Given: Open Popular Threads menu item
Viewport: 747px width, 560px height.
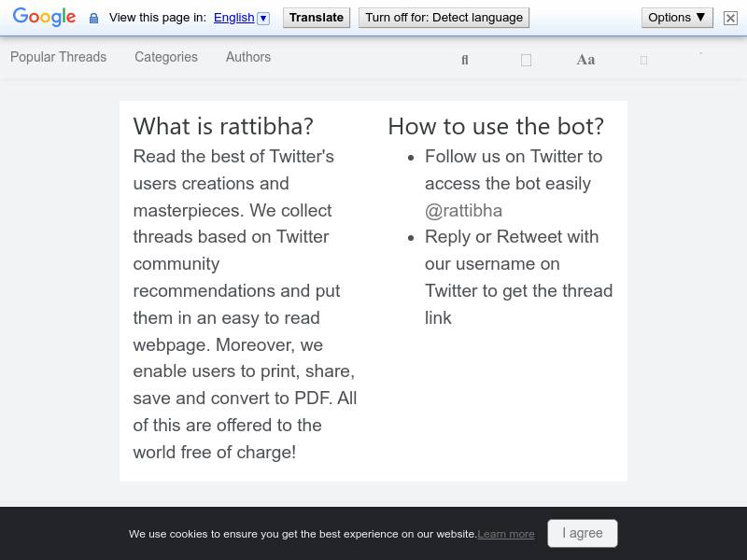Looking at the screenshot, I should [58, 57].
